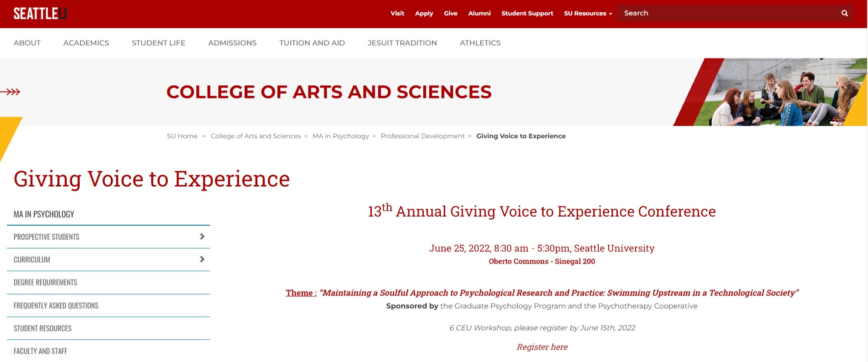
Task: Open the Tuition and Aid menu
Action: coord(312,43)
